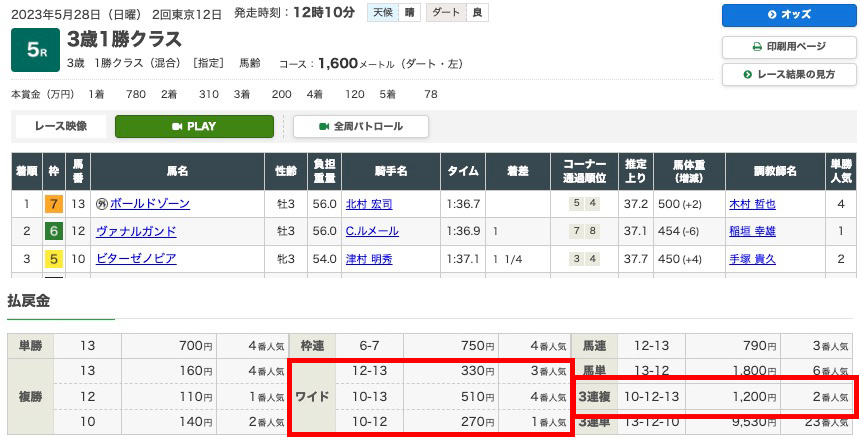
Task: Open the オッズ odds button
Action: tap(789, 15)
